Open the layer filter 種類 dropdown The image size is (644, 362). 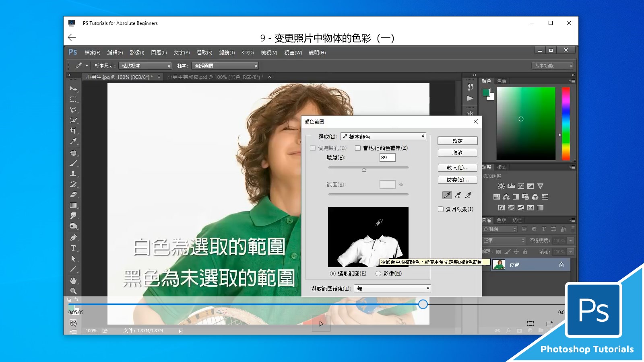[500, 229]
